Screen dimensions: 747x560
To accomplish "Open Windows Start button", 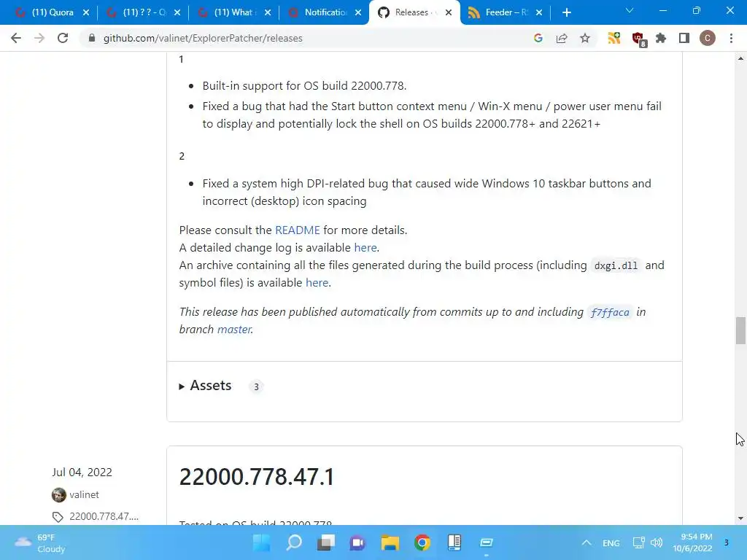I will 262,542.
